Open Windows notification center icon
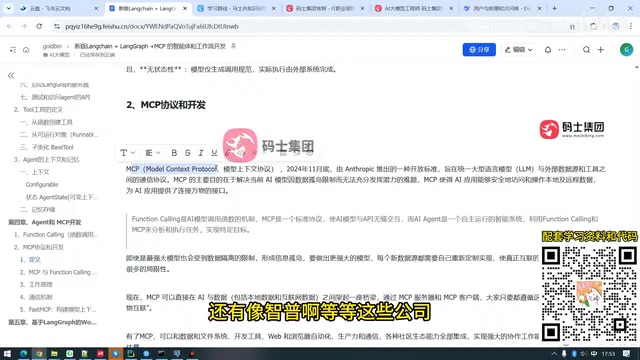The width and height of the screenshot is (640, 360). [627, 354]
